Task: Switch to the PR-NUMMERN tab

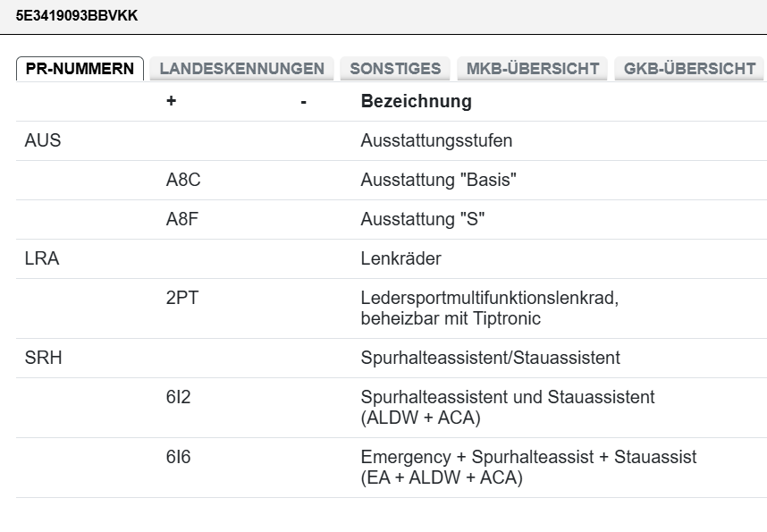Action: (80, 69)
